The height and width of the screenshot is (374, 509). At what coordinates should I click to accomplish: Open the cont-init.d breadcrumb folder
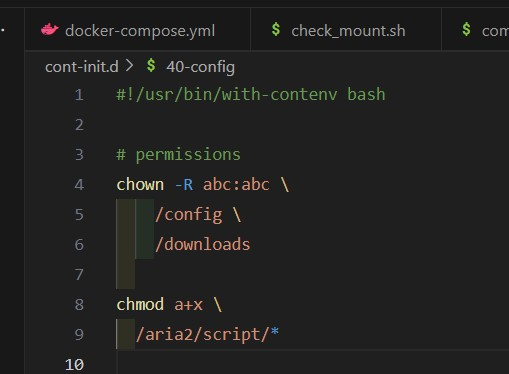[82, 67]
